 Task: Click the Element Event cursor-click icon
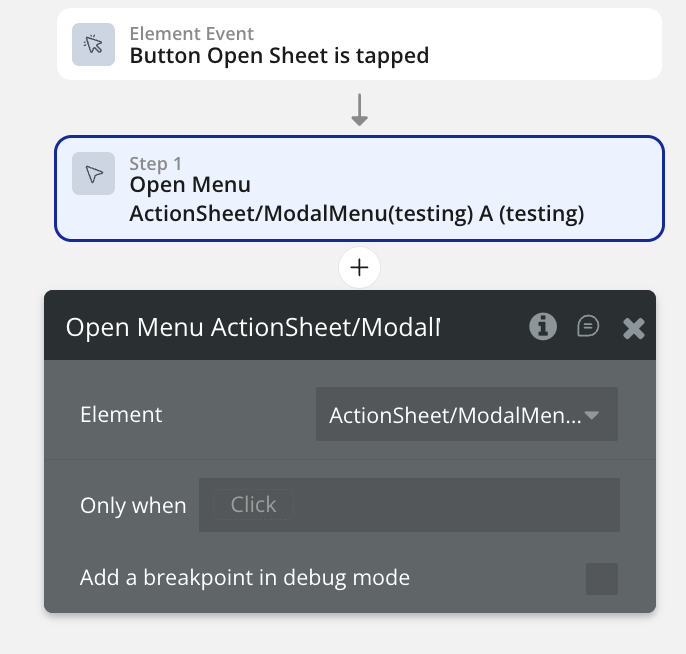pos(94,44)
